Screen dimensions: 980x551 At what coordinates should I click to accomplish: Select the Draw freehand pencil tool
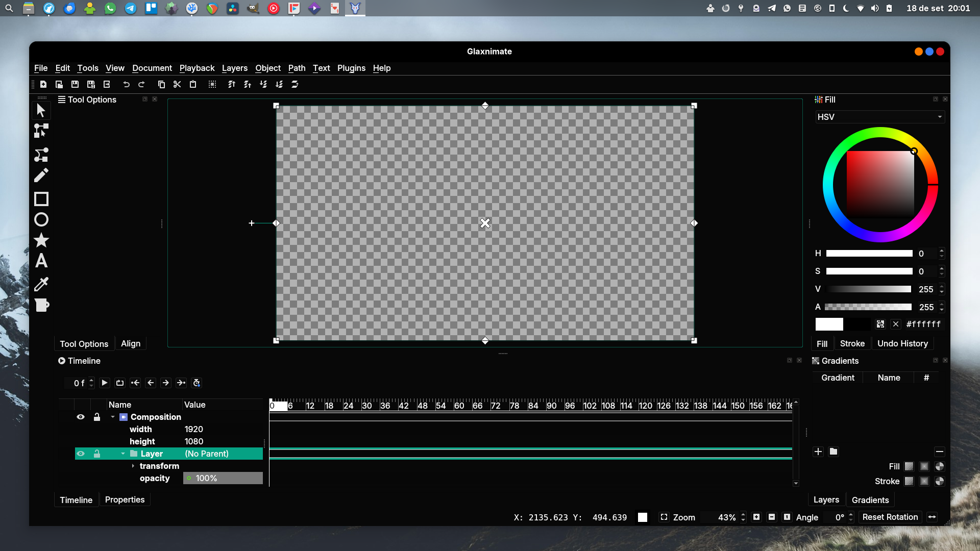(x=41, y=176)
